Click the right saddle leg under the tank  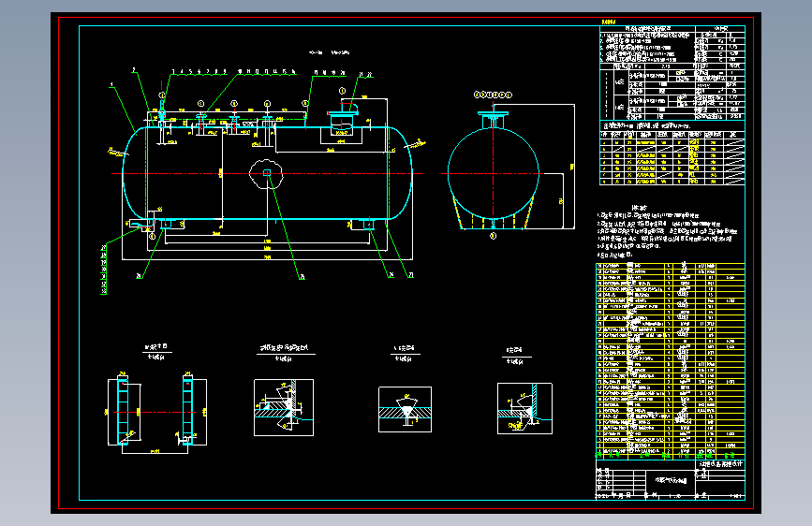[369, 224]
